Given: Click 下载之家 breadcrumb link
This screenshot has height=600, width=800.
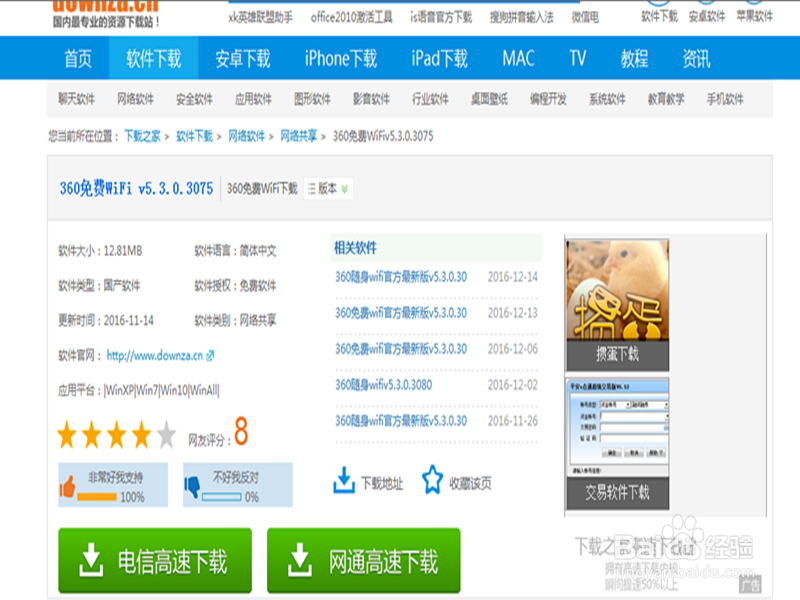Looking at the screenshot, I should [x=142, y=136].
